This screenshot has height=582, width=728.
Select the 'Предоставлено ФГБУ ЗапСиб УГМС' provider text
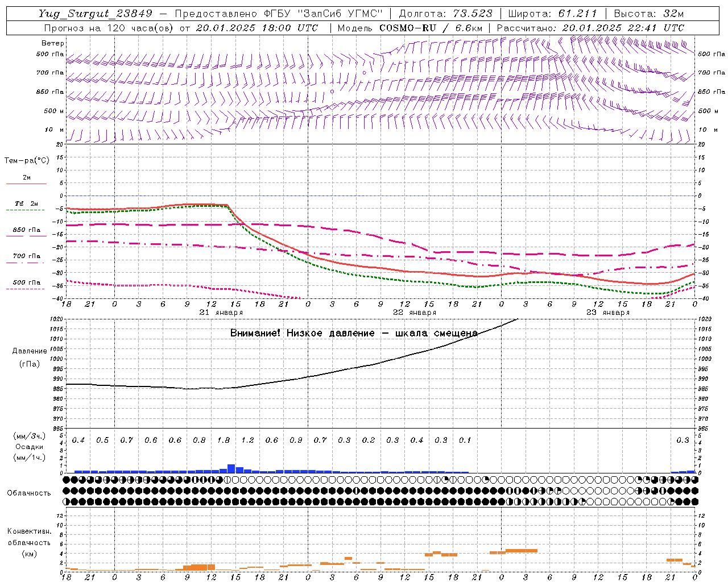point(279,14)
